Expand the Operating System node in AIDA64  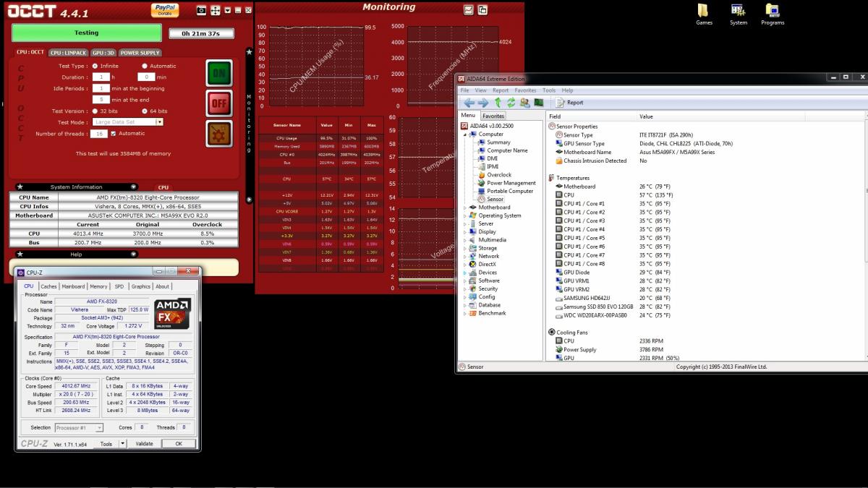pyautogui.click(x=465, y=215)
